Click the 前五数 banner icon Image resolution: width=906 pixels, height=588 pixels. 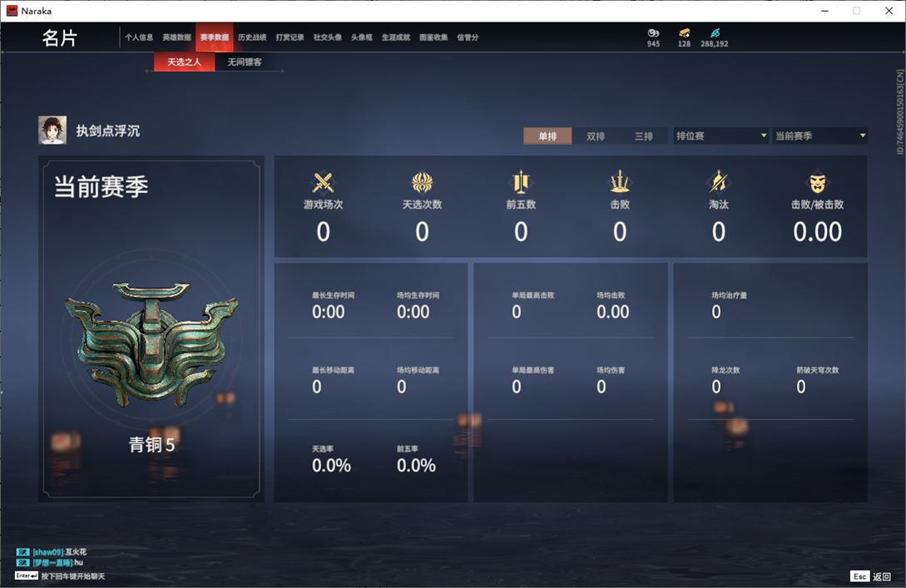(x=521, y=182)
